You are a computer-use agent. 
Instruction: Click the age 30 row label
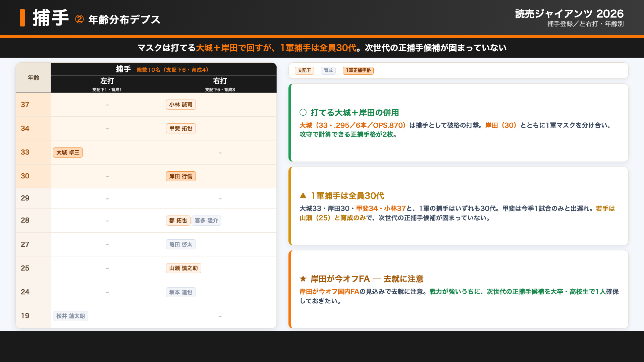tap(25, 176)
